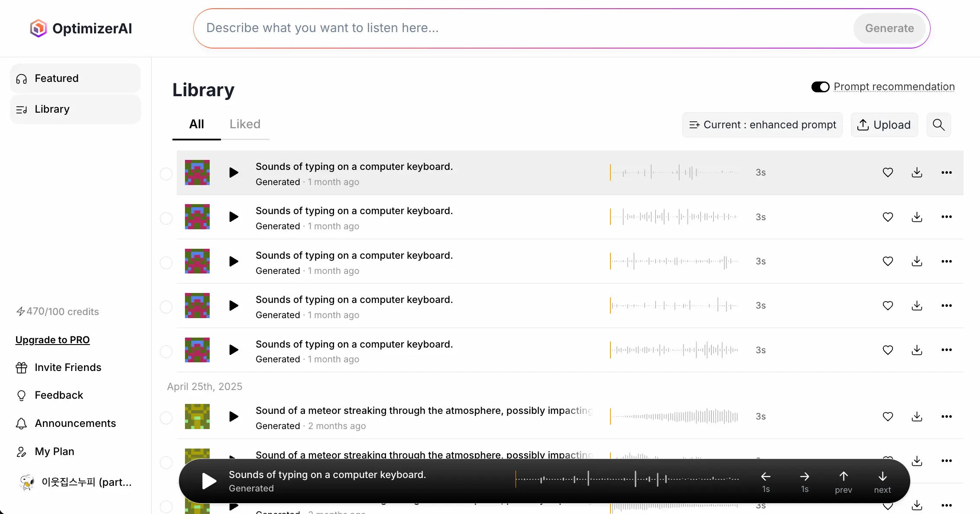Viewport: 980px width, 514px height.
Task: Switch to the Liked tab
Action: click(x=245, y=124)
